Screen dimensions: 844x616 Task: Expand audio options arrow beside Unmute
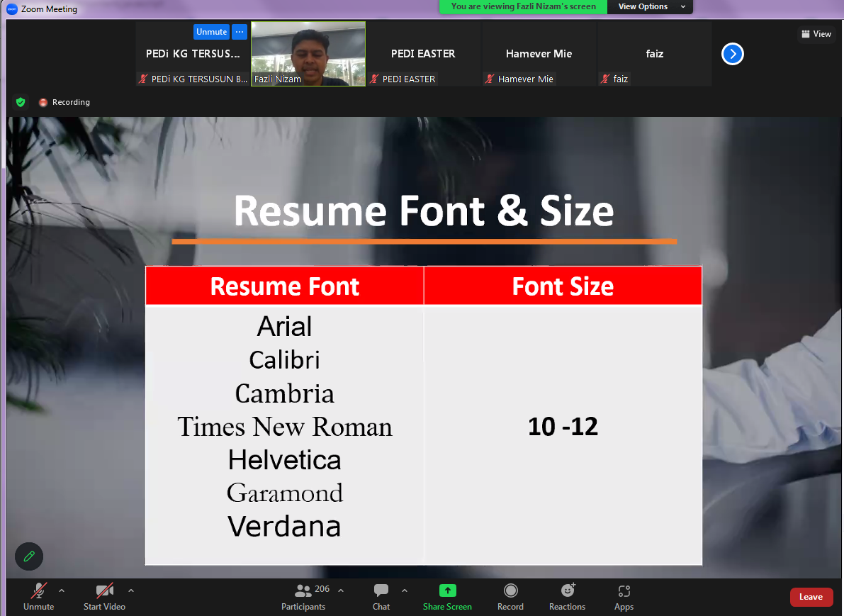[x=62, y=590]
